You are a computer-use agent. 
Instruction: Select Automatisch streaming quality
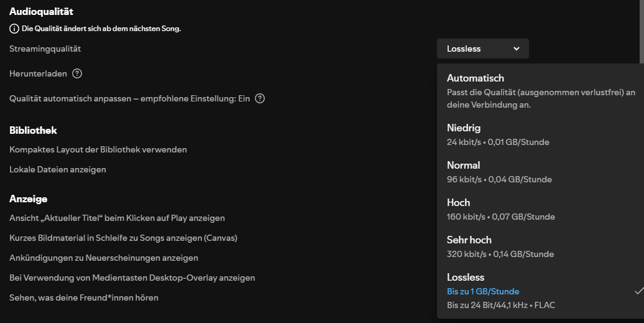point(476,78)
